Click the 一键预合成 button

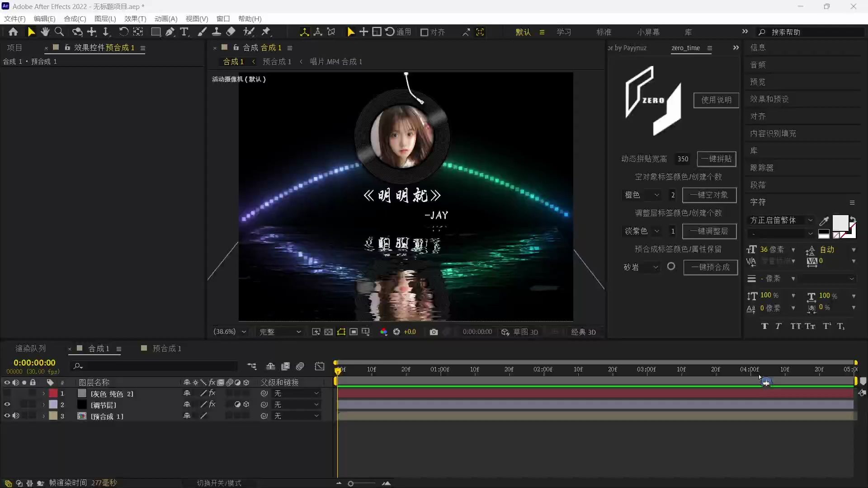pos(710,267)
